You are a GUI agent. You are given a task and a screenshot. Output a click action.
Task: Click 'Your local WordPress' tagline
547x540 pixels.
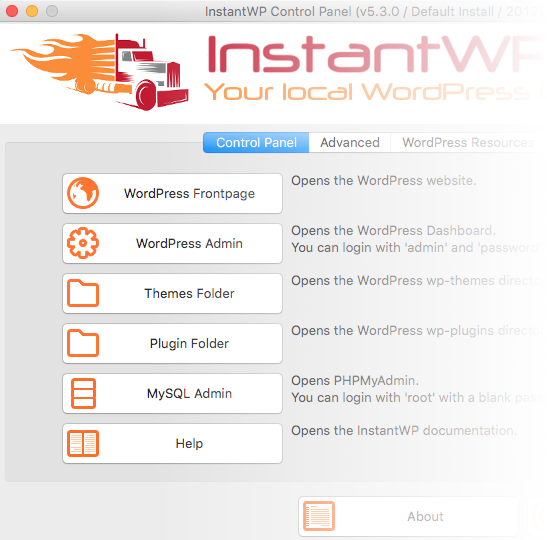(x=367, y=92)
